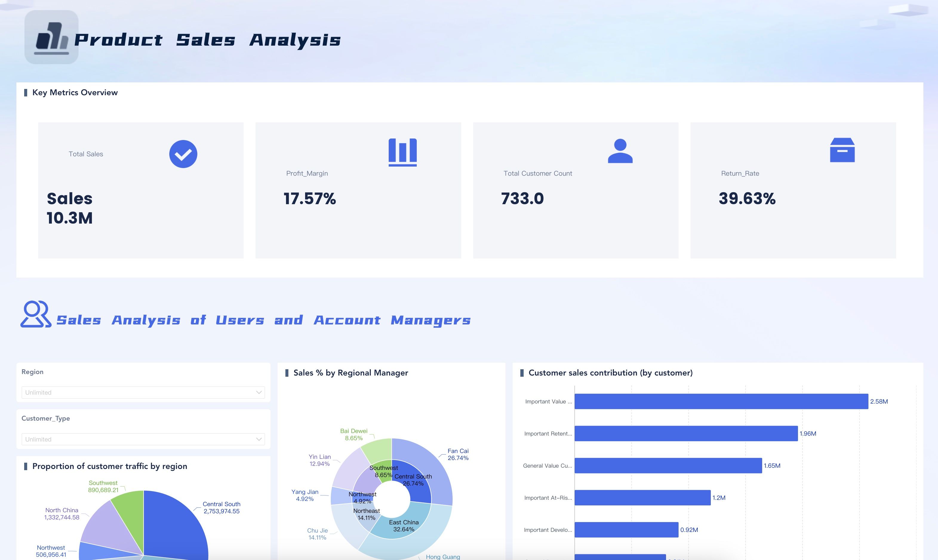Image resolution: width=938 pixels, height=560 pixels.
Task: Click the Sales % by Regional Manager title
Action: click(350, 373)
